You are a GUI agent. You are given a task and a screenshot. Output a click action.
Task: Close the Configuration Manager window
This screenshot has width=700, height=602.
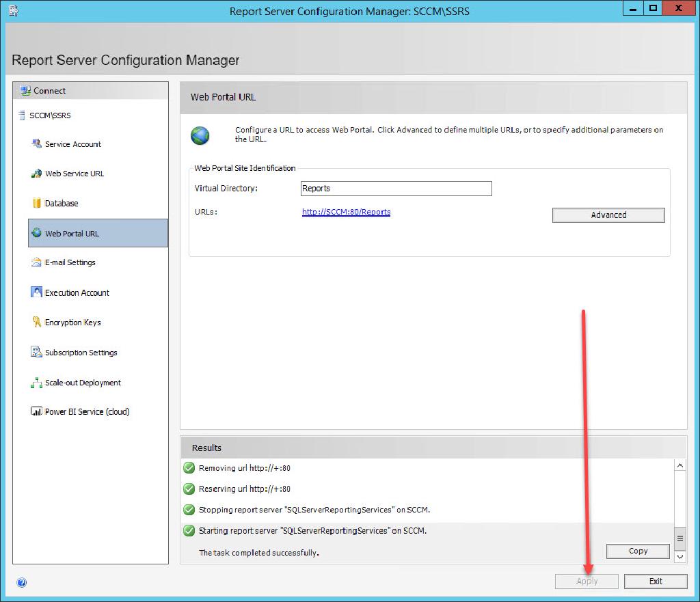(x=679, y=8)
